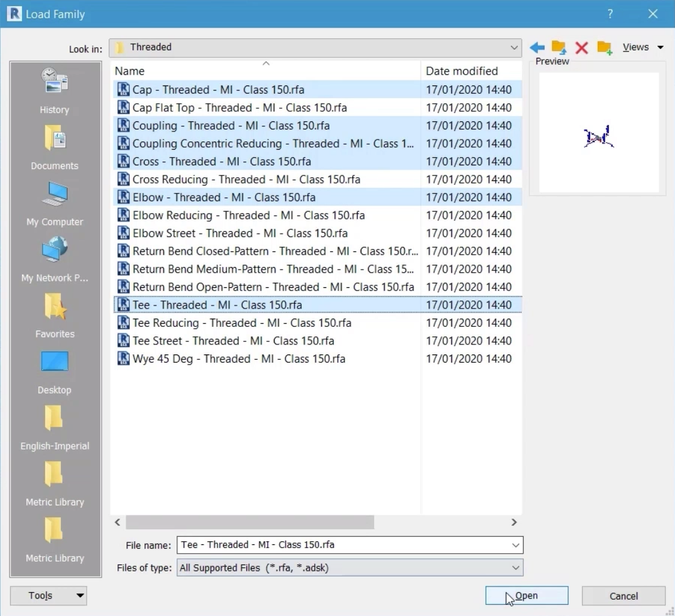Select Coupling - Threaded - MI - Class 150.rfa
Screen dimensions: 675x616
click(317, 125)
